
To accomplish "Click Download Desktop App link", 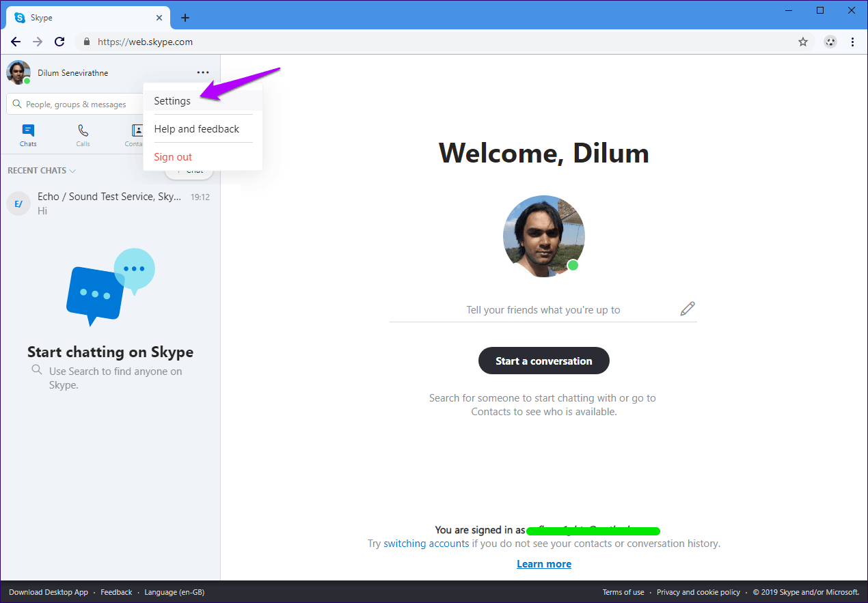I will (x=49, y=592).
